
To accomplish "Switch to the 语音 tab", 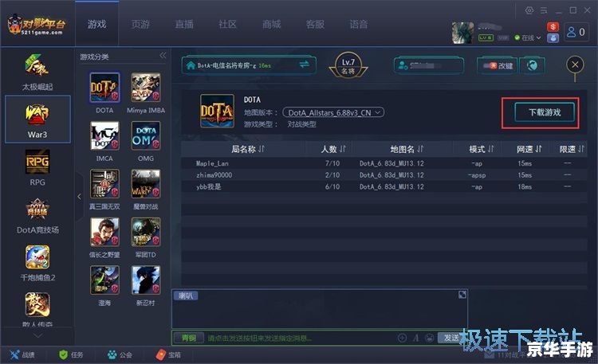I will [x=359, y=24].
